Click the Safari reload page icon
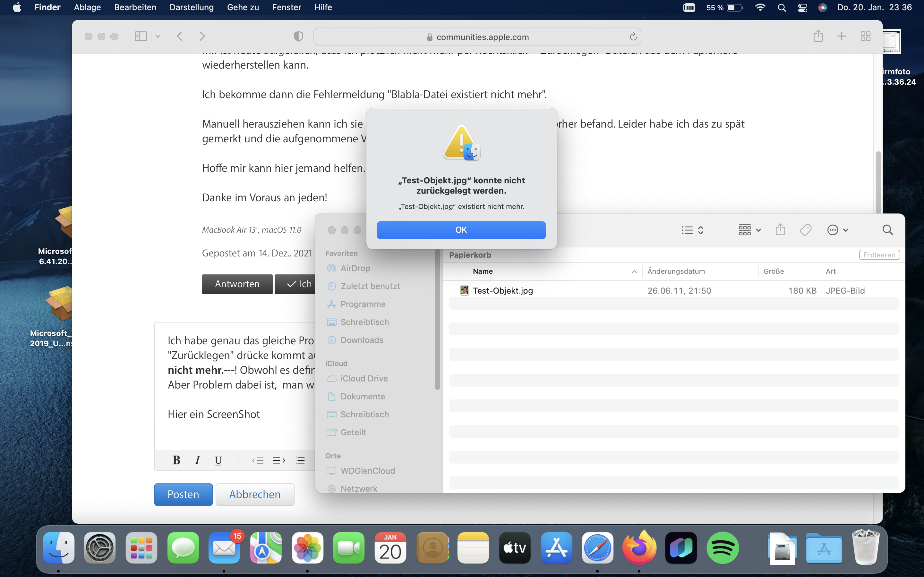The height and width of the screenshot is (577, 924). [x=633, y=37]
